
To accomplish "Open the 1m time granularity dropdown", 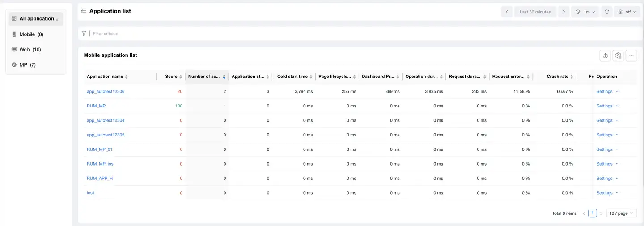I will 585,12.
